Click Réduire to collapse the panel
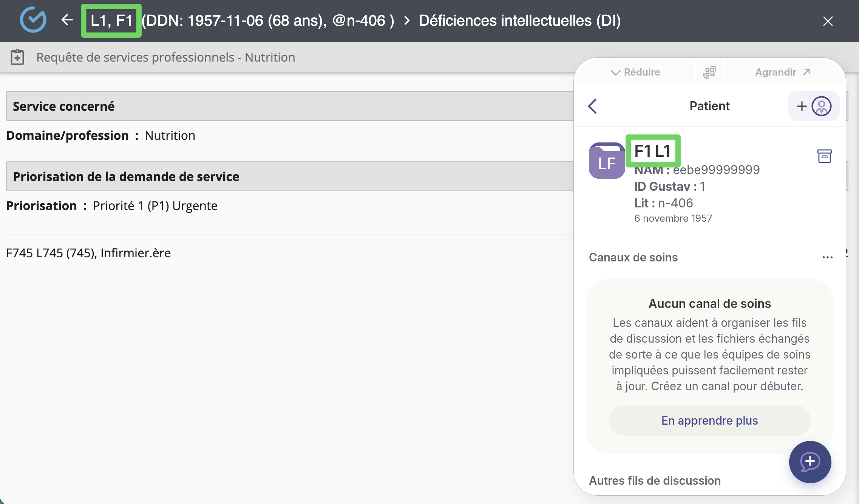 (635, 72)
